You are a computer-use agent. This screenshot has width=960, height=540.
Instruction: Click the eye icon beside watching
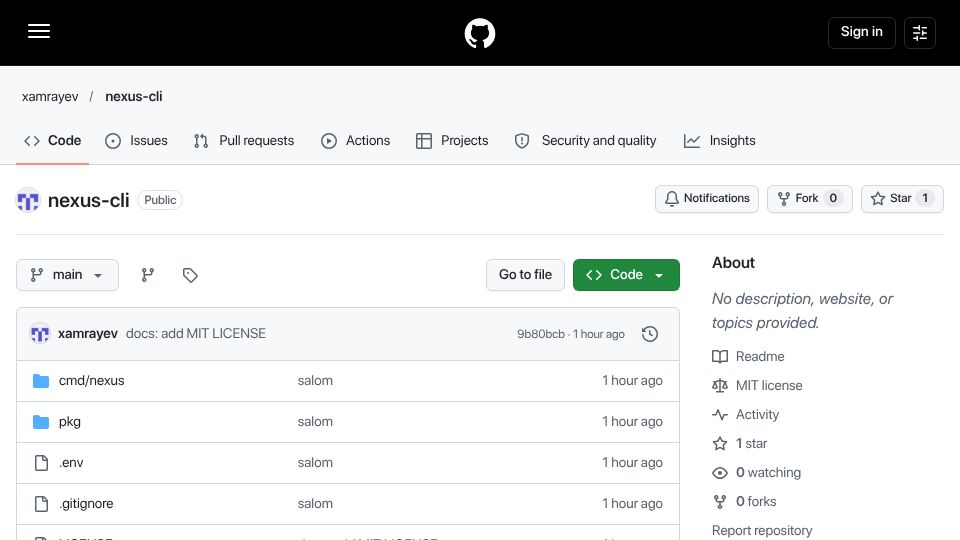(720, 473)
